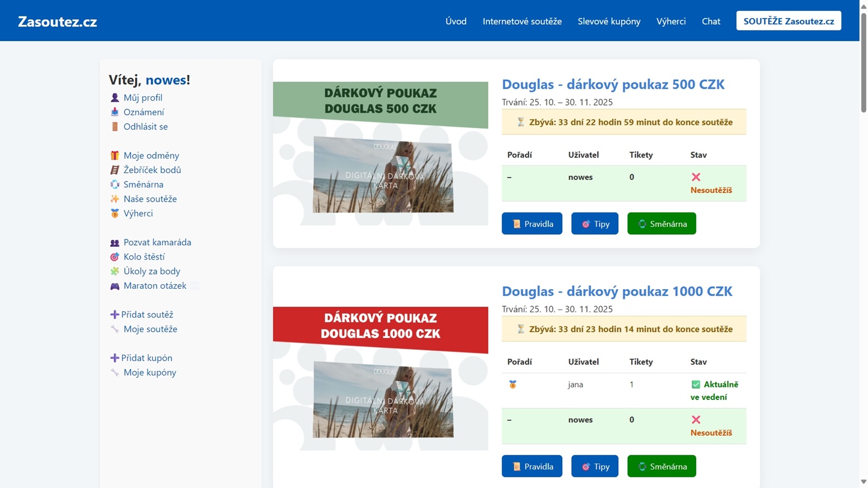868x488 pixels.
Task: Click the Směnárna exchange icon in sidebar
Action: [x=115, y=185]
